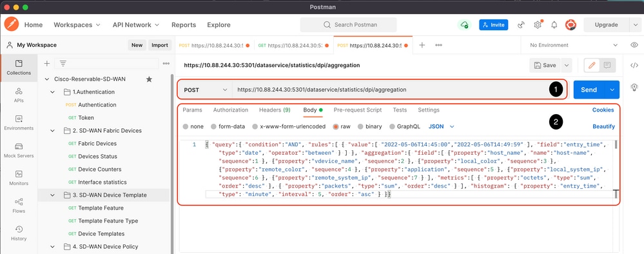Open Monitors sidebar panel
The height and width of the screenshot is (254, 644).
(19, 177)
